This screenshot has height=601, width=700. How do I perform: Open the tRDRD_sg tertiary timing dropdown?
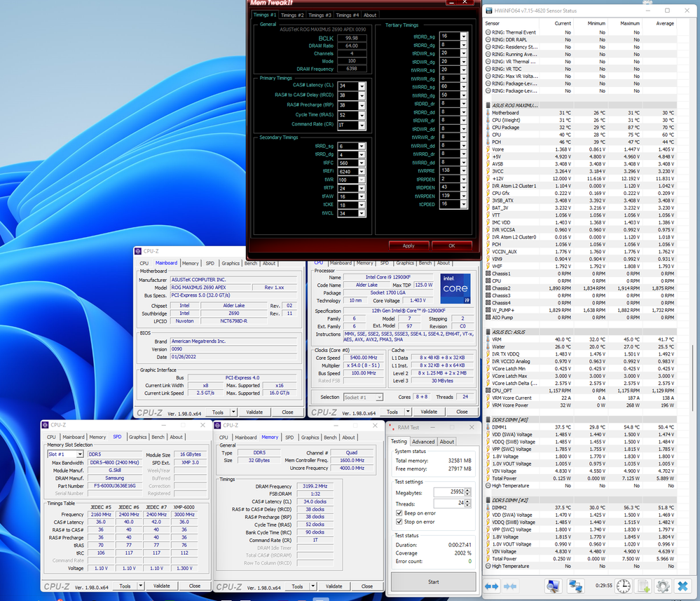coord(464,36)
